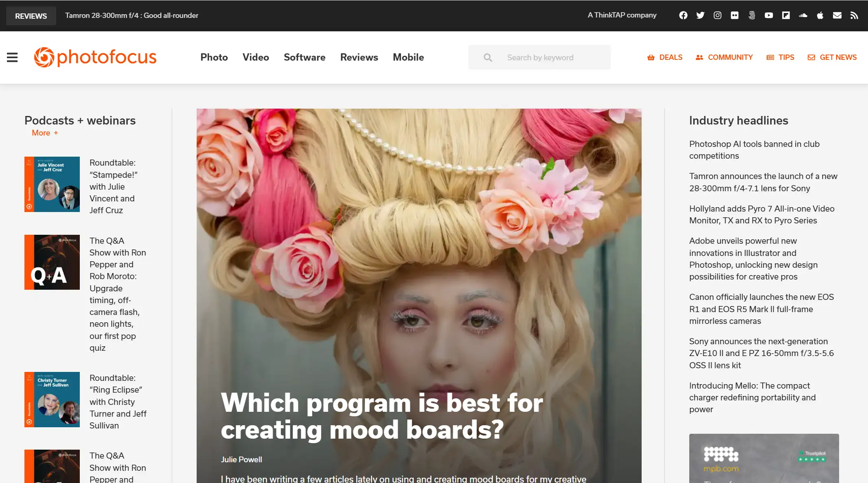Viewport: 868px width, 483px height.
Task: Open the Software menu
Action: pos(305,57)
